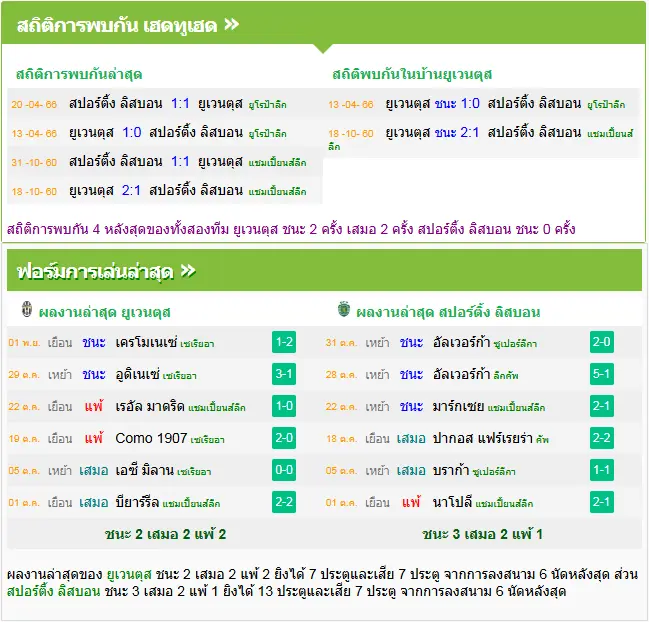Click the 1:0 score in the left 13-04-66 row
649x622 pixels.
(132, 132)
